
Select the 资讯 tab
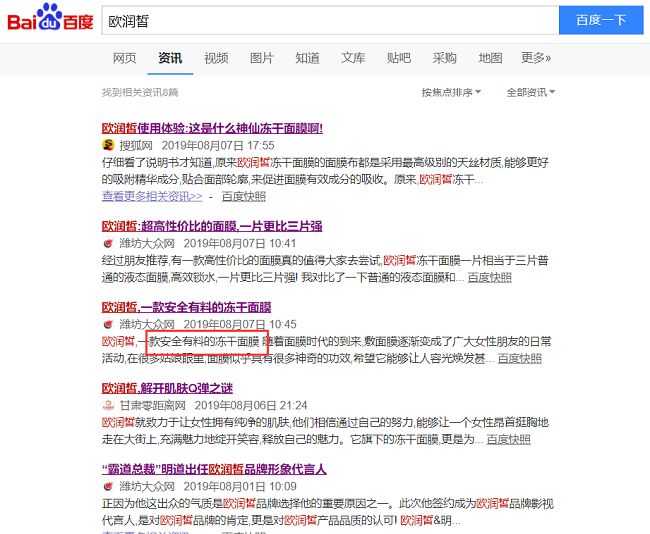pos(170,58)
